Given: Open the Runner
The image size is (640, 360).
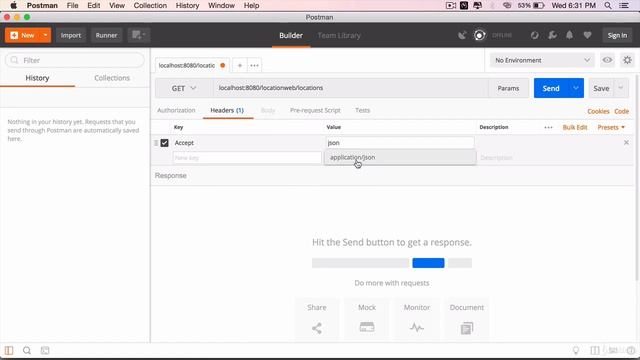Looking at the screenshot, I should point(106,35).
